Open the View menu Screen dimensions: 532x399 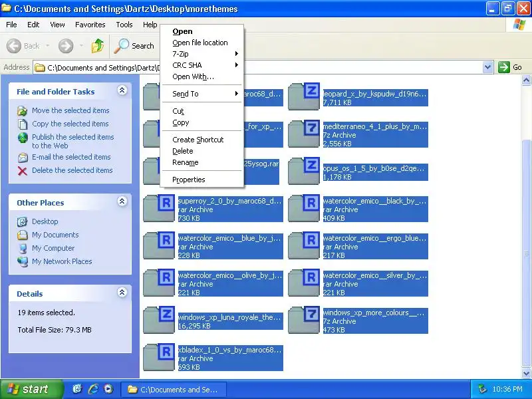click(x=57, y=25)
